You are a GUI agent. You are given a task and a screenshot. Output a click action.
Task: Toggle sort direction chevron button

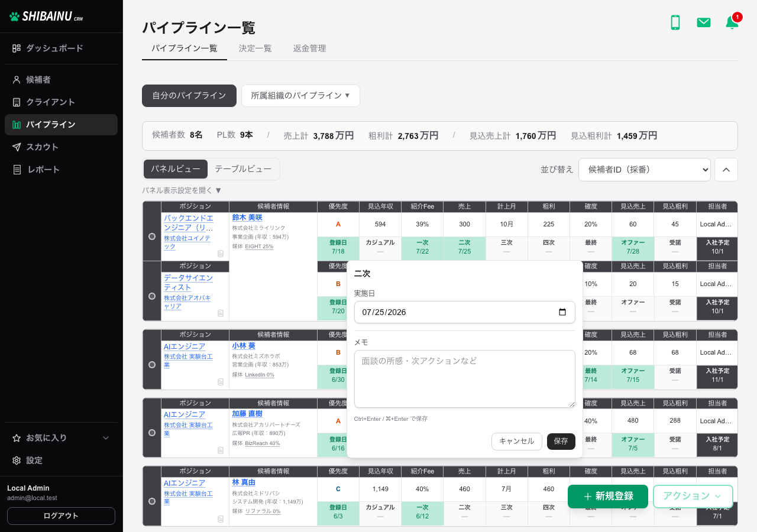coord(726,170)
